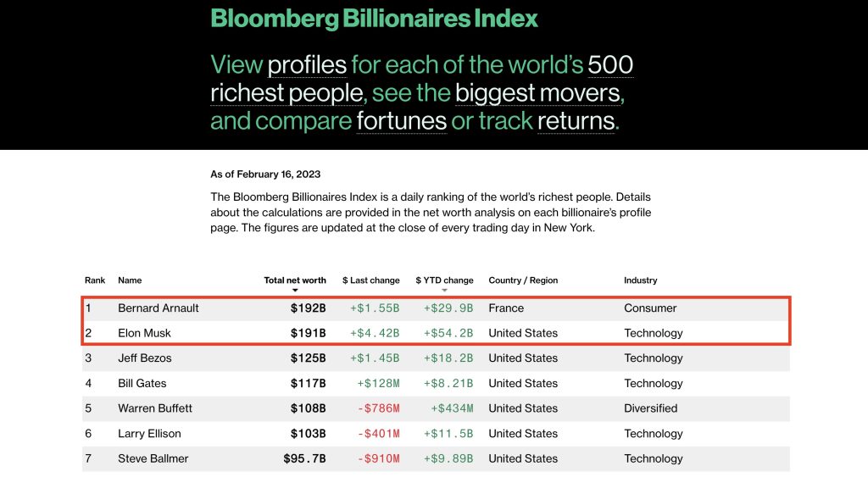868x477 pixels.
Task: Open the "returns" link in the headline
Action: [576, 120]
